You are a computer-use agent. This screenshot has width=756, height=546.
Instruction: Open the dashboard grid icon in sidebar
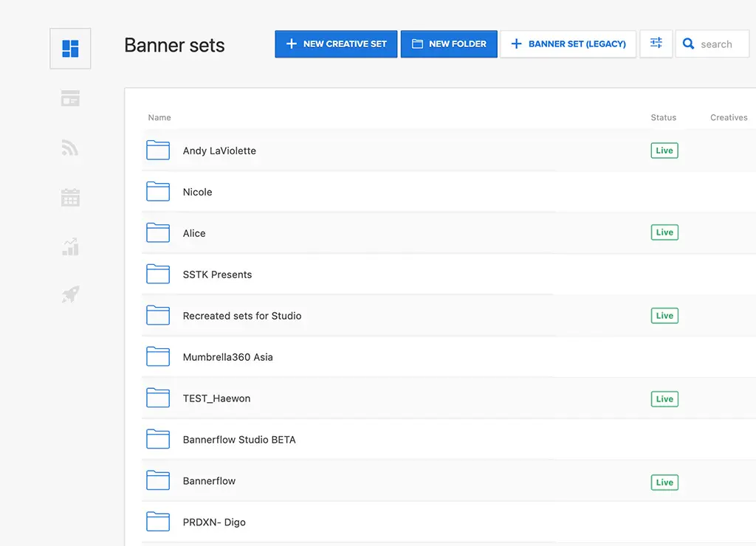pos(70,49)
